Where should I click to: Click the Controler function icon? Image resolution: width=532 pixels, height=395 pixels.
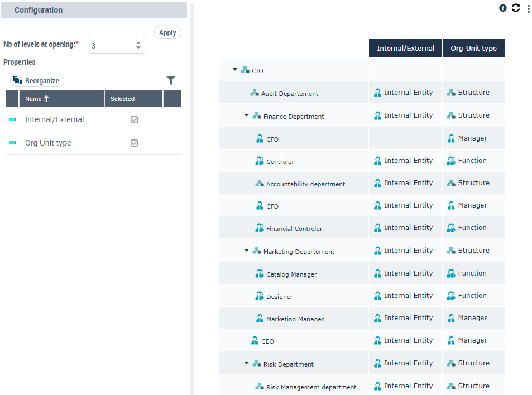click(260, 161)
